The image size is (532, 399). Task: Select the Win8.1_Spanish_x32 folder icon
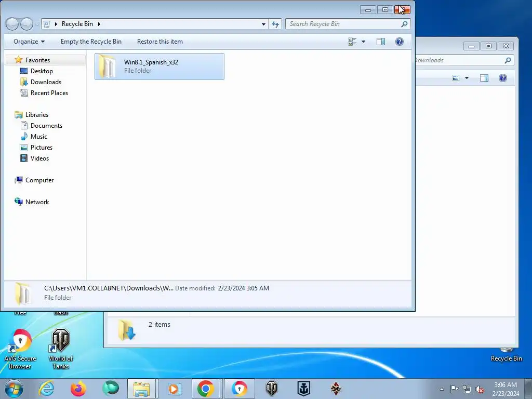(x=108, y=66)
